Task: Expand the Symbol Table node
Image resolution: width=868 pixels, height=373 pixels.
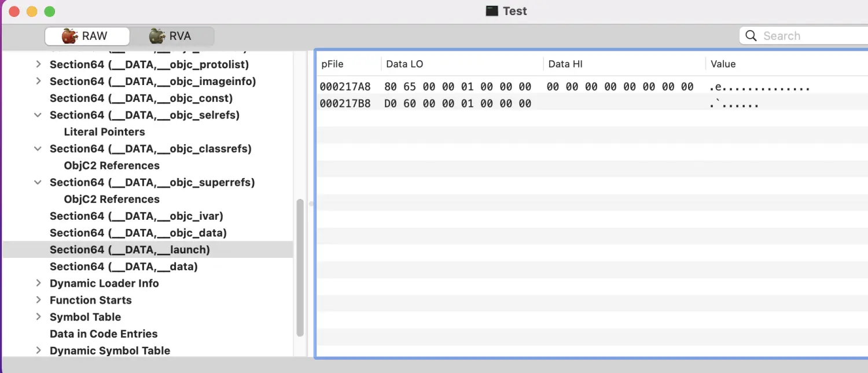Action: [38, 317]
